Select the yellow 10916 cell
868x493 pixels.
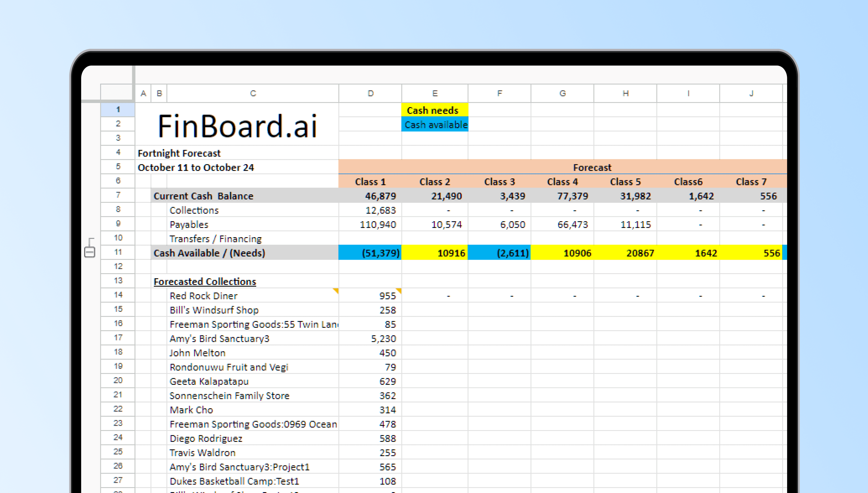[435, 253]
